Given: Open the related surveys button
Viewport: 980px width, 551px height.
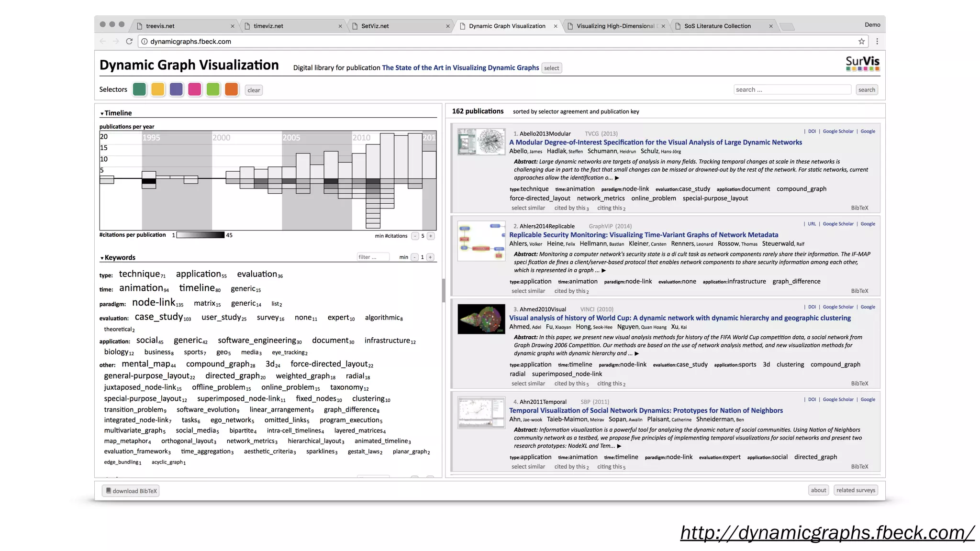Looking at the screenshot, I should [x=856, y=490].
